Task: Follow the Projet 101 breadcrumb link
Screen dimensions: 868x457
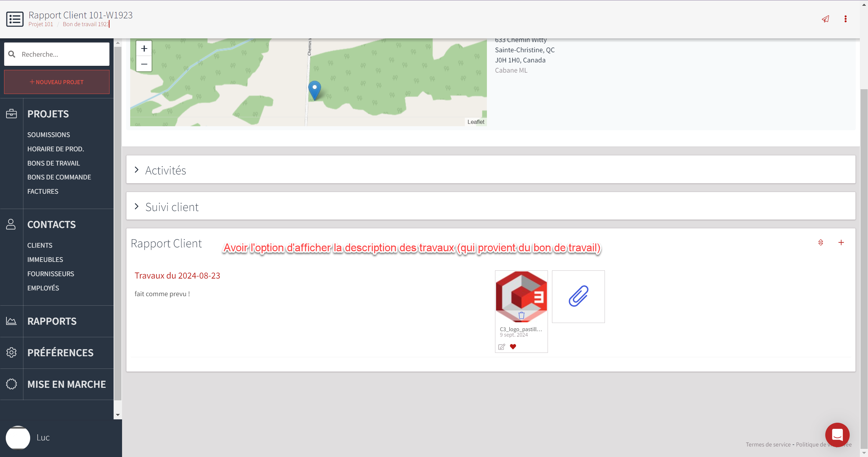Action: tap(41, 24)
